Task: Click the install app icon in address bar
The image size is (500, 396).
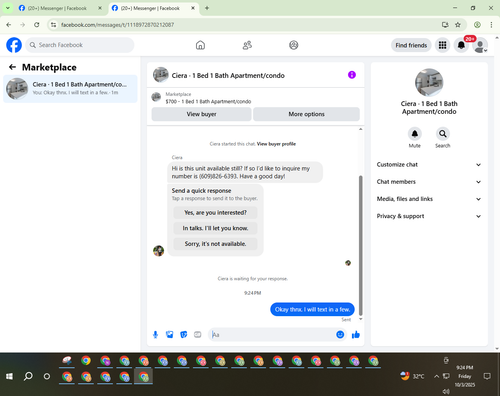Action: pos(445,25)
